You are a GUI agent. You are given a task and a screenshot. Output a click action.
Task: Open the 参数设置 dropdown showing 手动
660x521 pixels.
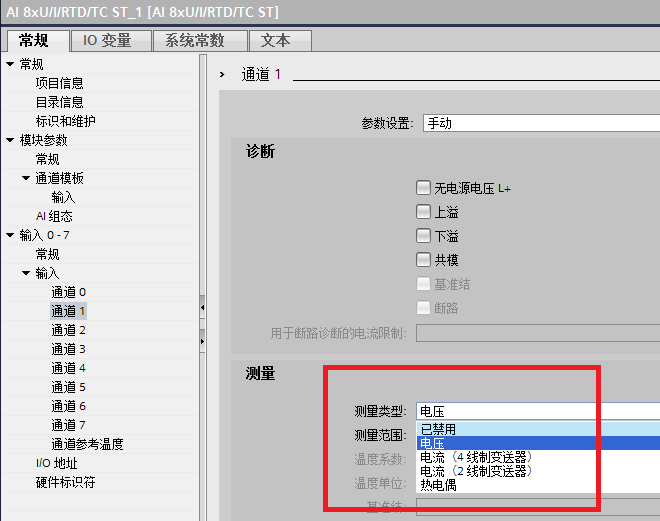point(540,124)
